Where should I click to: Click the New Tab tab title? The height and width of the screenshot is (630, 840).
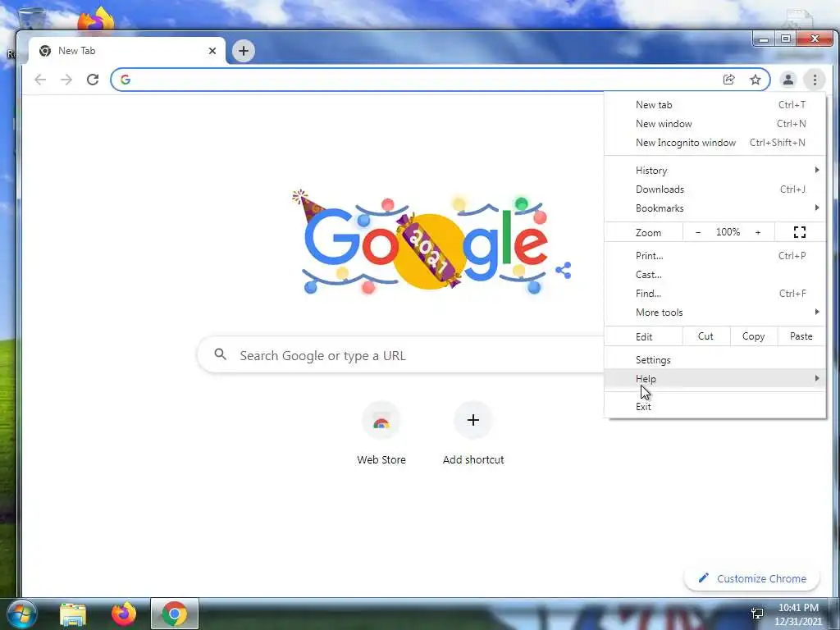coord(76,51)
